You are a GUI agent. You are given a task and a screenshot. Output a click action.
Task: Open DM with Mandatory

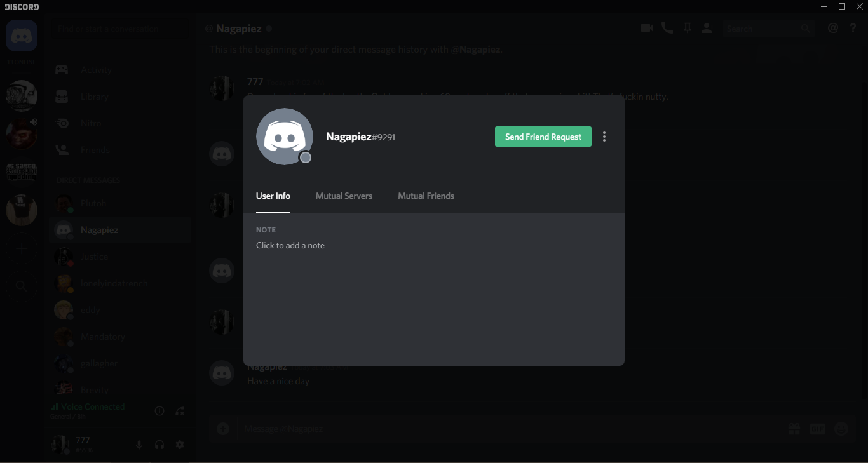(120, 337)
